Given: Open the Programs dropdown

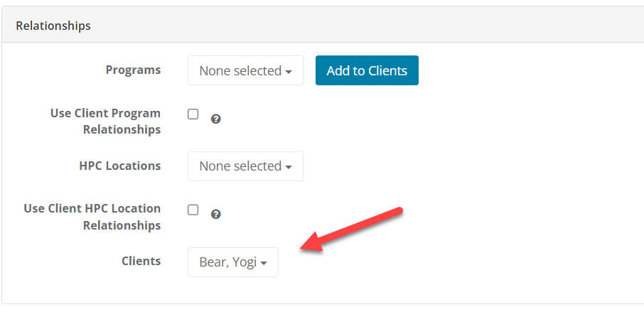Looking at the screenshot, I should pos(245,70).
